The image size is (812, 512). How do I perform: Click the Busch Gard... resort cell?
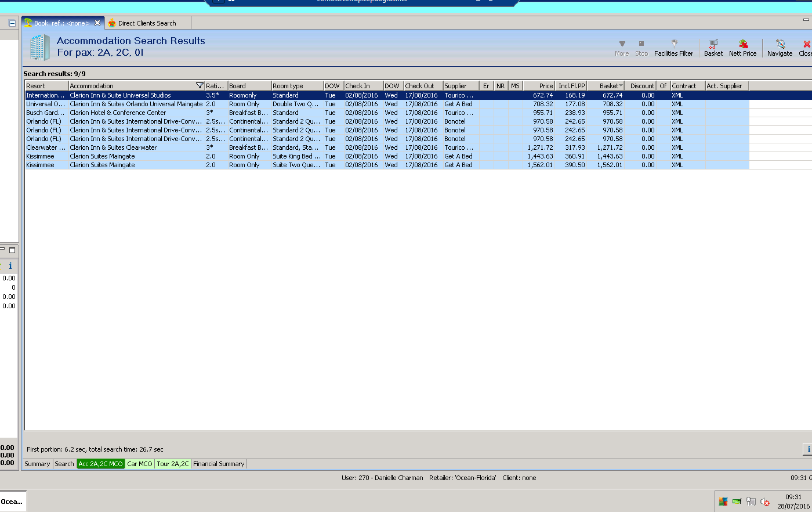(46, 113)
